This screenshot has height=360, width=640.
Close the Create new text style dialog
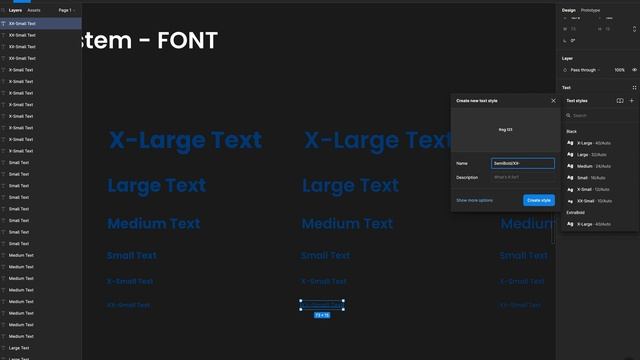pos(553,101)
